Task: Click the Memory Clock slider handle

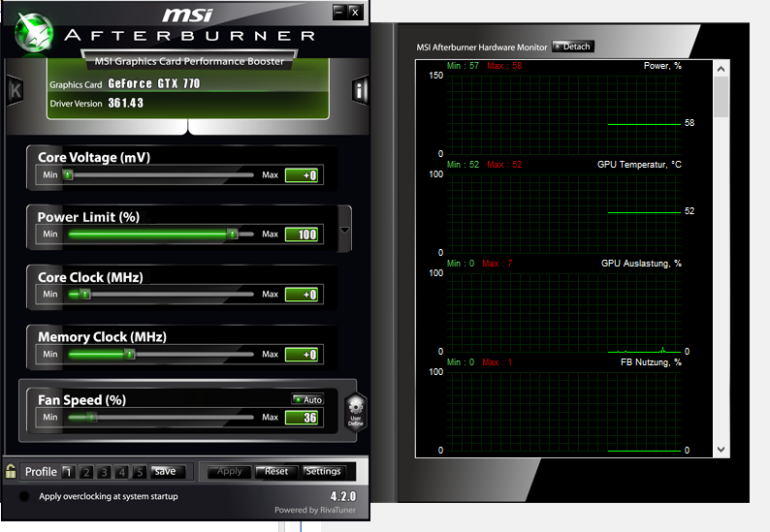Action: tap(129, 354)
